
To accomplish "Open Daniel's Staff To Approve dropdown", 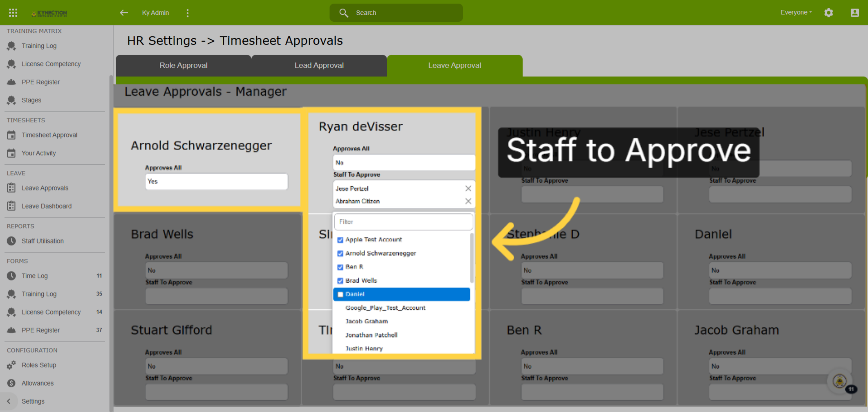I will click(780, 296).
